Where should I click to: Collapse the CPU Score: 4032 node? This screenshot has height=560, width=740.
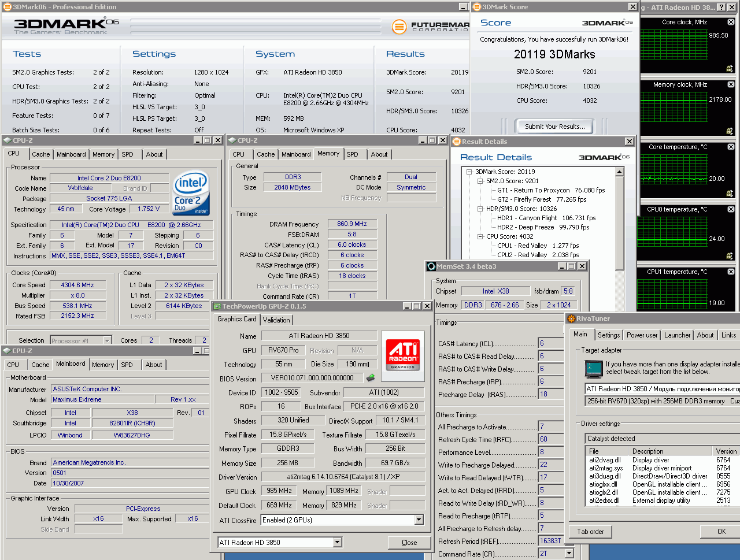[x=480, y=236]
